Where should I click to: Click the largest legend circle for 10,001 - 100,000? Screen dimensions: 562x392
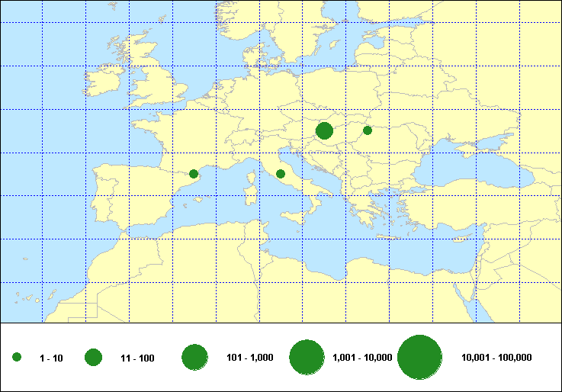pyautogui.click(x=420, y=358)
